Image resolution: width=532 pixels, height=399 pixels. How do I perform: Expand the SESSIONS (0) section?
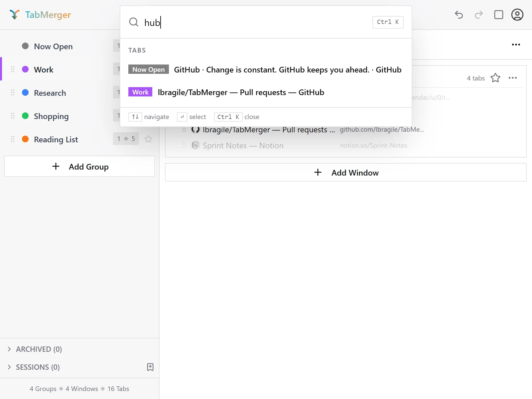[x=34, y=367]
